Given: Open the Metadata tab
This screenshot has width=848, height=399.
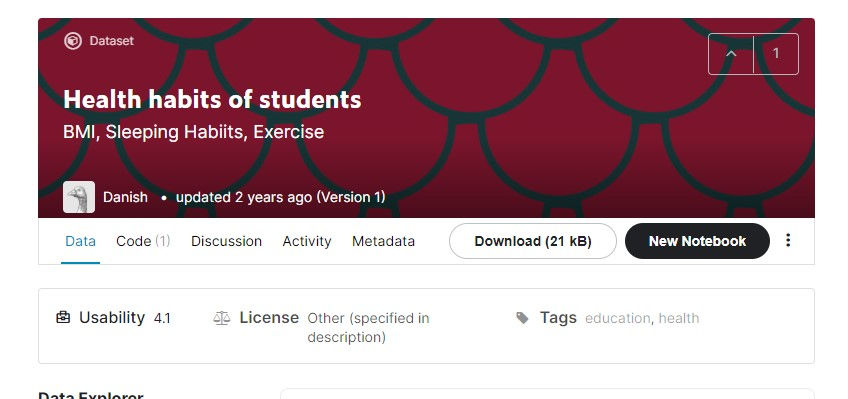Looking at the screenshot, I should pos(383,241).
